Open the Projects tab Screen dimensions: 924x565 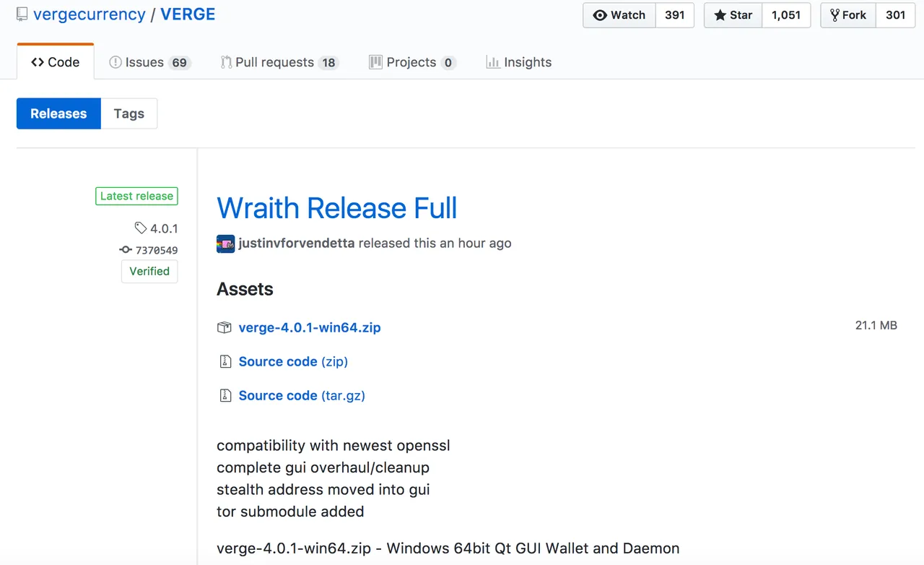pyautogui.click(x=412, y=62)
